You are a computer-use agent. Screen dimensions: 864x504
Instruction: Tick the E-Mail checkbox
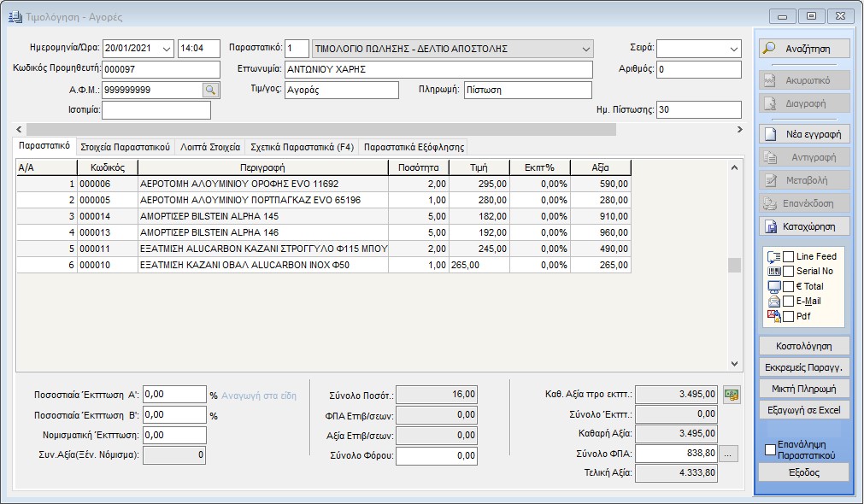(x=789, y=302)
